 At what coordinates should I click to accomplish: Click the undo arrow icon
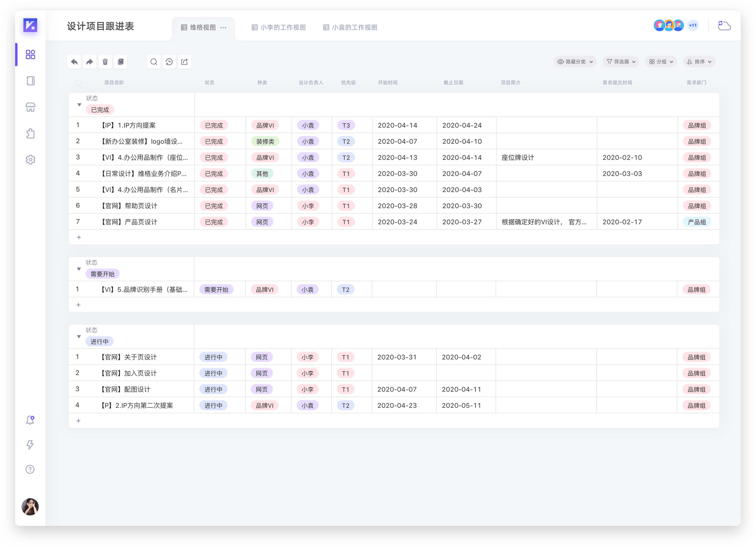tap(74, 62)
